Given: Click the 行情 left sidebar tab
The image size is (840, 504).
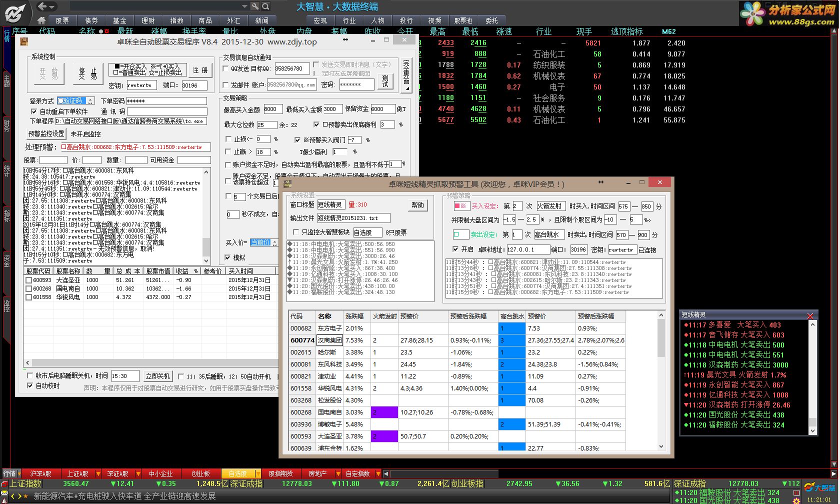Looking at the screenshot, I should point(6,36).
